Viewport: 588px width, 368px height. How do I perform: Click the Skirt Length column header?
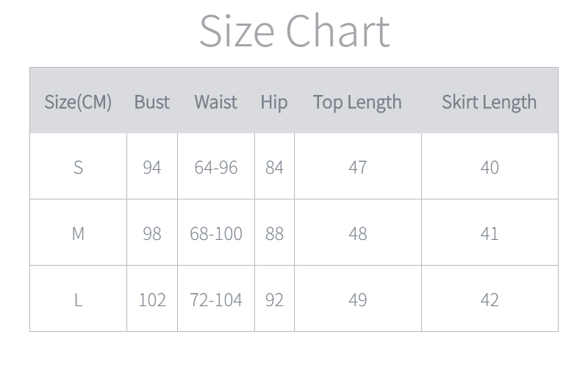[489, 102]
